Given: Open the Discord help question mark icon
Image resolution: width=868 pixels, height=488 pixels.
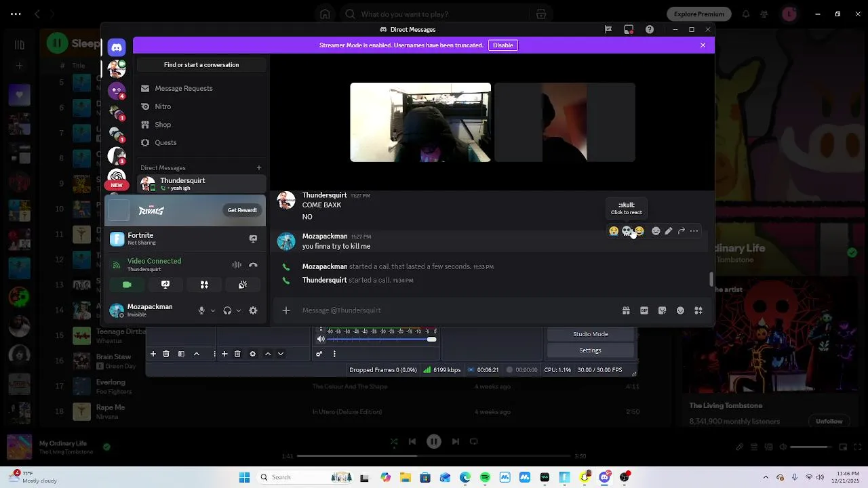Looking at the screenshot, I should pos(650,29).
